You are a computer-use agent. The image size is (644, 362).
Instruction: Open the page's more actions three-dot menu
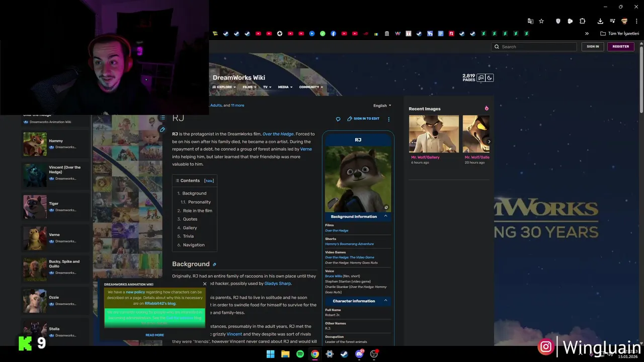click(388, 119)
